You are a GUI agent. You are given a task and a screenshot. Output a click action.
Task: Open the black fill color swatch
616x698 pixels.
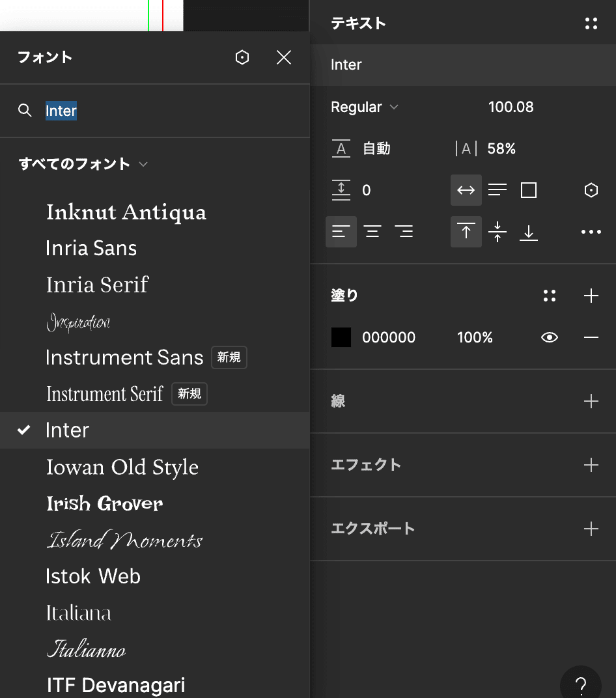pyautogui.click(x=341, y=337)
